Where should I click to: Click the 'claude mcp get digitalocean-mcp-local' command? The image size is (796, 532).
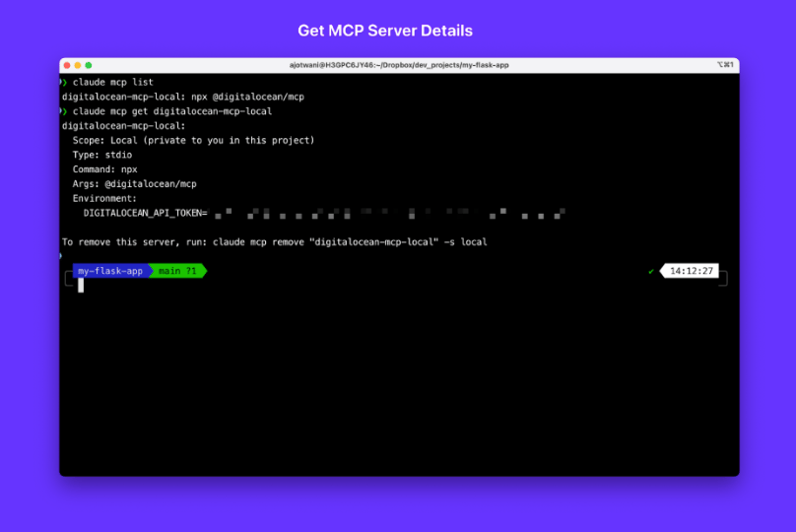tap(172, 111)
